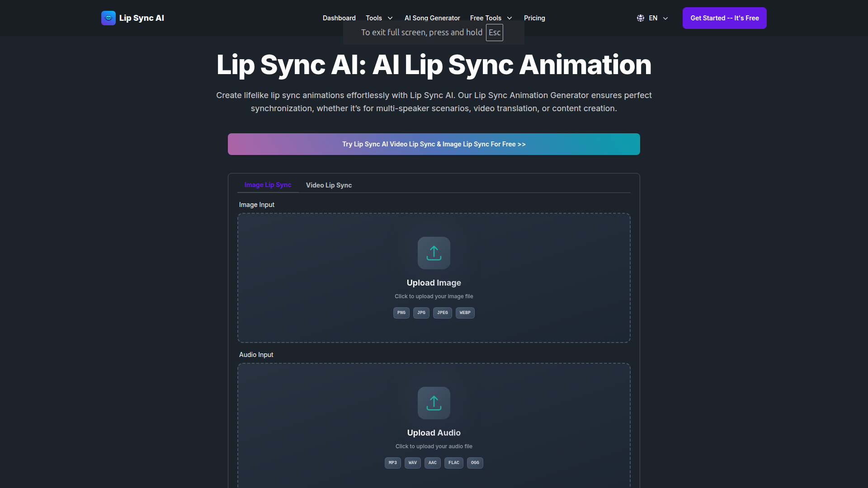868x488 pixels.
Task: Click the Upload Image arrow icon
Action: pyautogui.click(x=434, y=253)
